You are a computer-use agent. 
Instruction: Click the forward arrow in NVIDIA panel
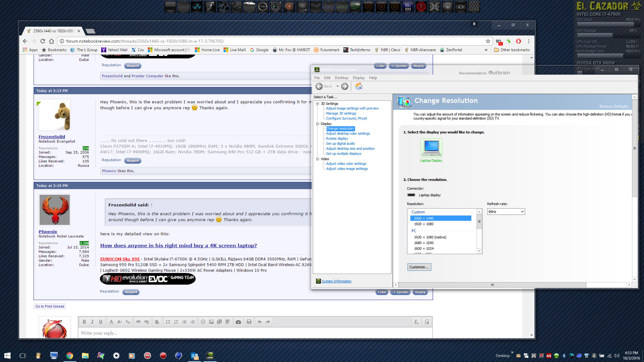tap(345, 86)
